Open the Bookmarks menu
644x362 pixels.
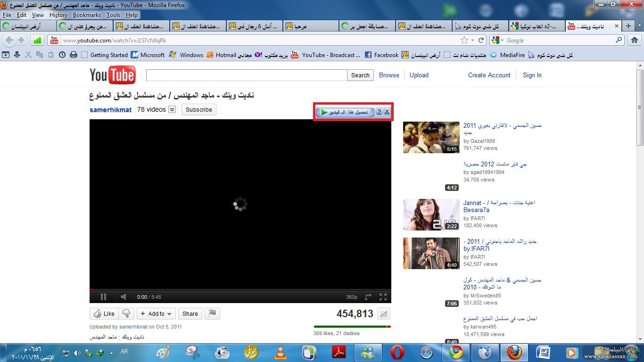pos(87,15)
